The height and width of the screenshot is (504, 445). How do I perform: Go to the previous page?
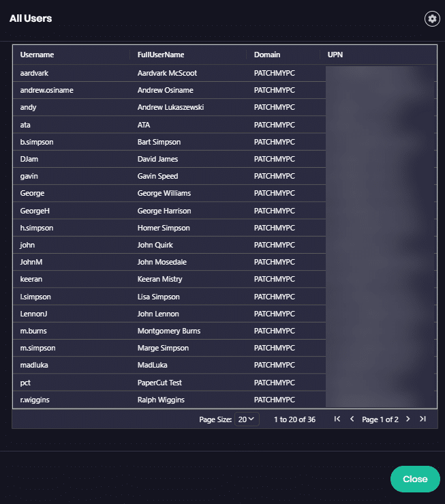(x=352, y=419)
